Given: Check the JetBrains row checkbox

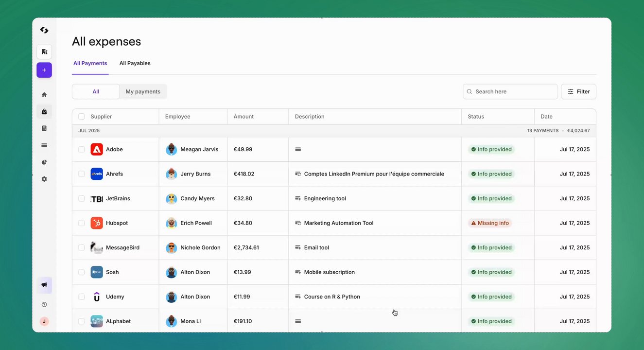Looking at the screenshot, I should (82, 199).
